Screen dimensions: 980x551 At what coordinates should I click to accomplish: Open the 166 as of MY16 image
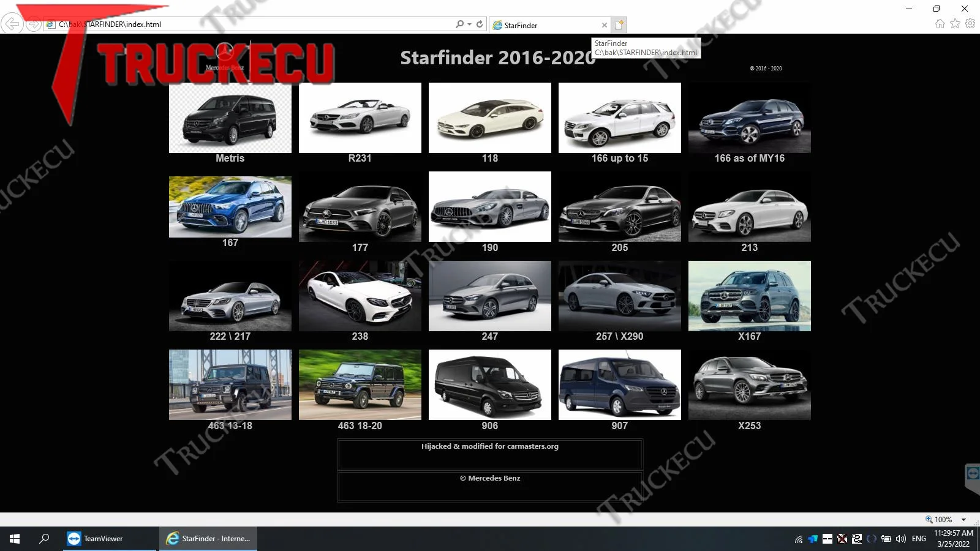pos(750,118)
